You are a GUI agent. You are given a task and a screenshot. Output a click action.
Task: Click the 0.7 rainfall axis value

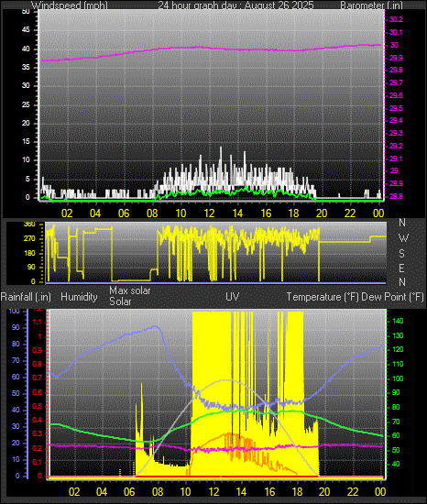click(x=38, y=378)
